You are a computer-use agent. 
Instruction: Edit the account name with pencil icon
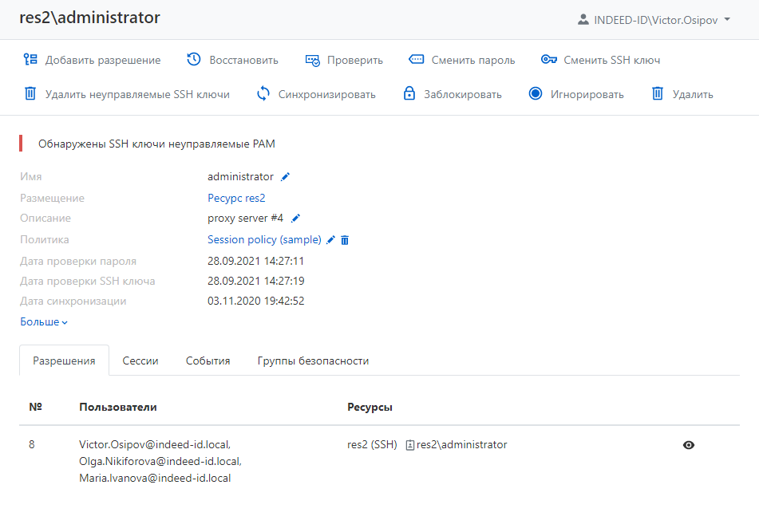coord(286,177)
